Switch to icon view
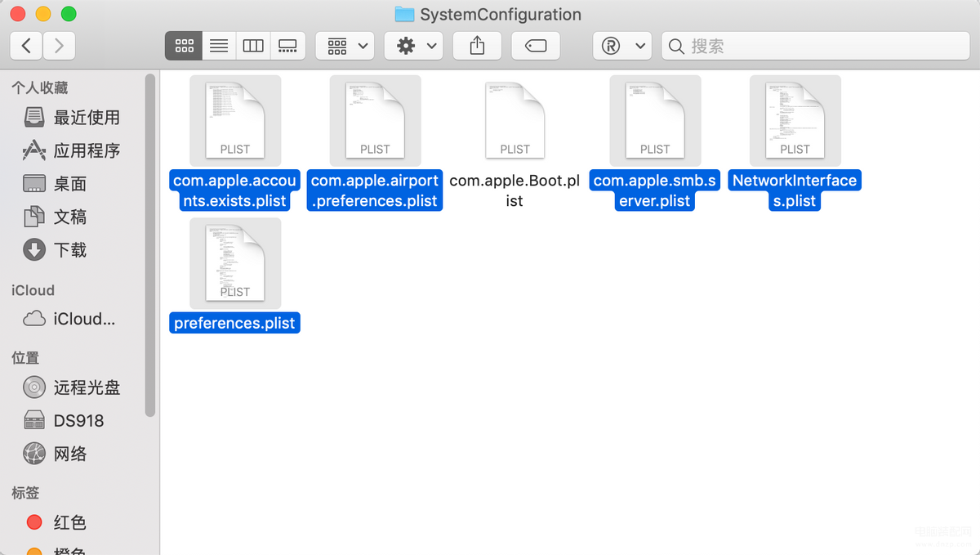The height and width of the screenshot is (555, 980). coord(184,46)
